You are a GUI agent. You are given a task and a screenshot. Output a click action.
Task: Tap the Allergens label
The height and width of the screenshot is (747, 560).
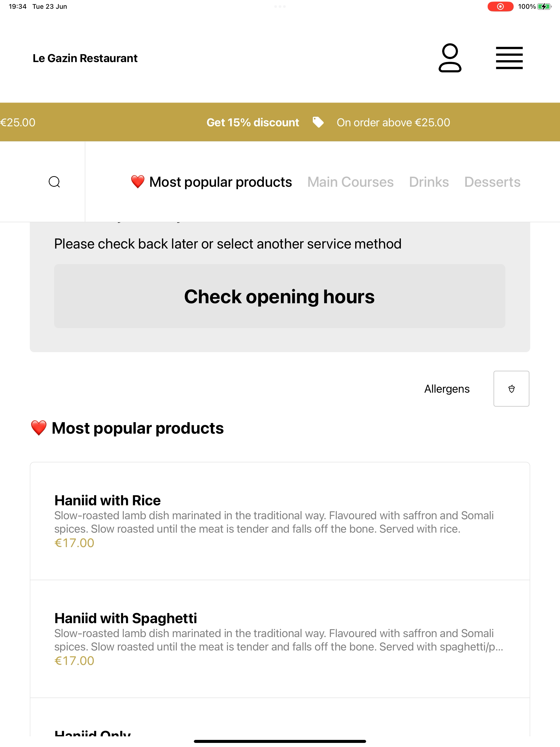coord(447,389)
